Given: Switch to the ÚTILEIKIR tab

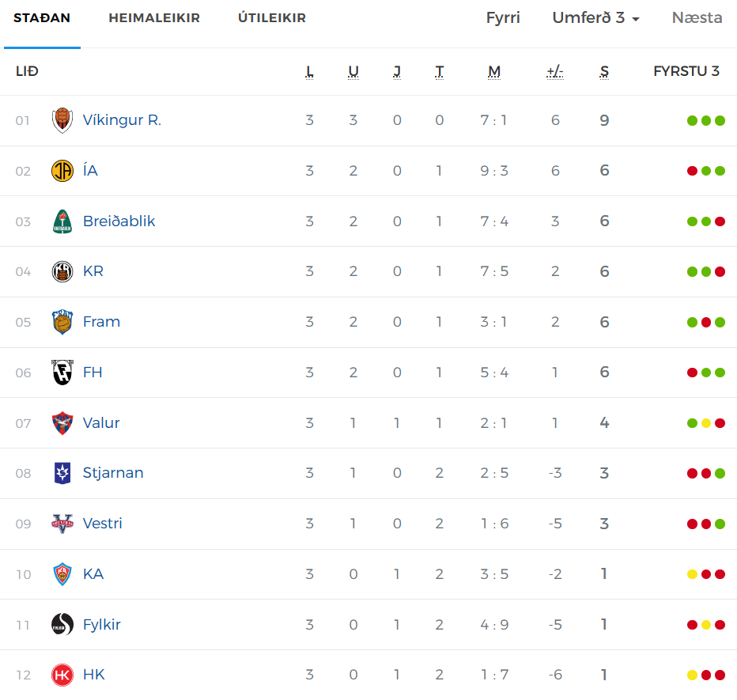Looking at the screenshot, I should point(272,18).
